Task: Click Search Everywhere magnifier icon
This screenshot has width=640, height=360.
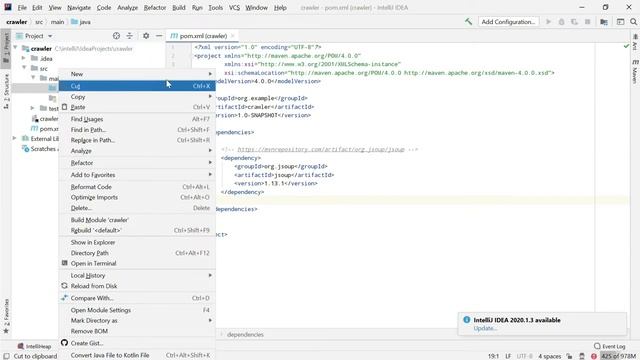Action: (x=633, y=22)
